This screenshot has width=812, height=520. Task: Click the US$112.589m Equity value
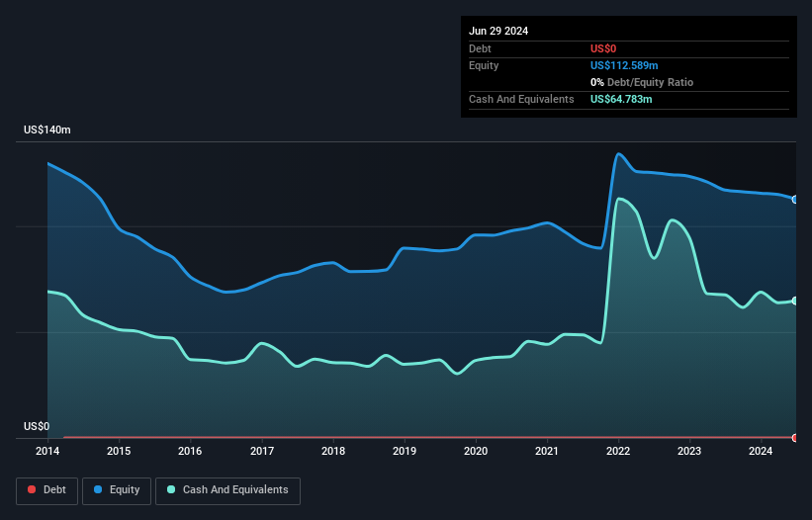tap(624, 65)
